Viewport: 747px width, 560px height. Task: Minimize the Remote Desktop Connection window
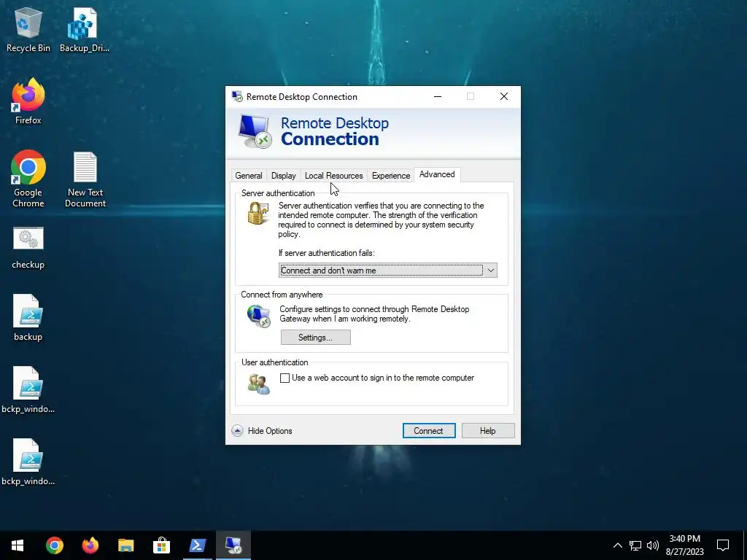[438, 97]
